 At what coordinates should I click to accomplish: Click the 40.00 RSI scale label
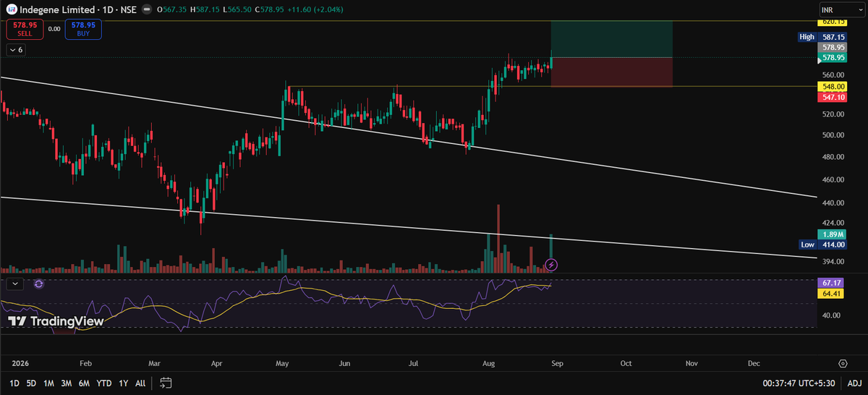click(x=831, y=315)
